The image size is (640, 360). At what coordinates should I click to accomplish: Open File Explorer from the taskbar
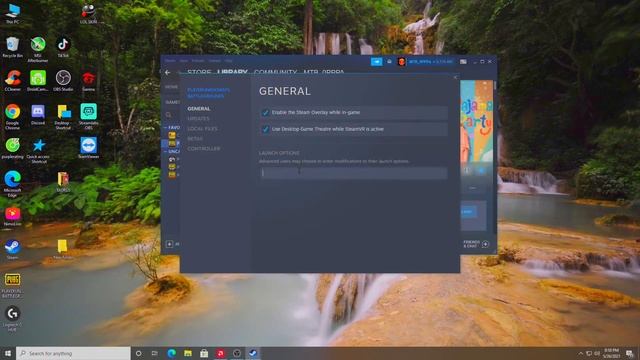click(188, 353)
